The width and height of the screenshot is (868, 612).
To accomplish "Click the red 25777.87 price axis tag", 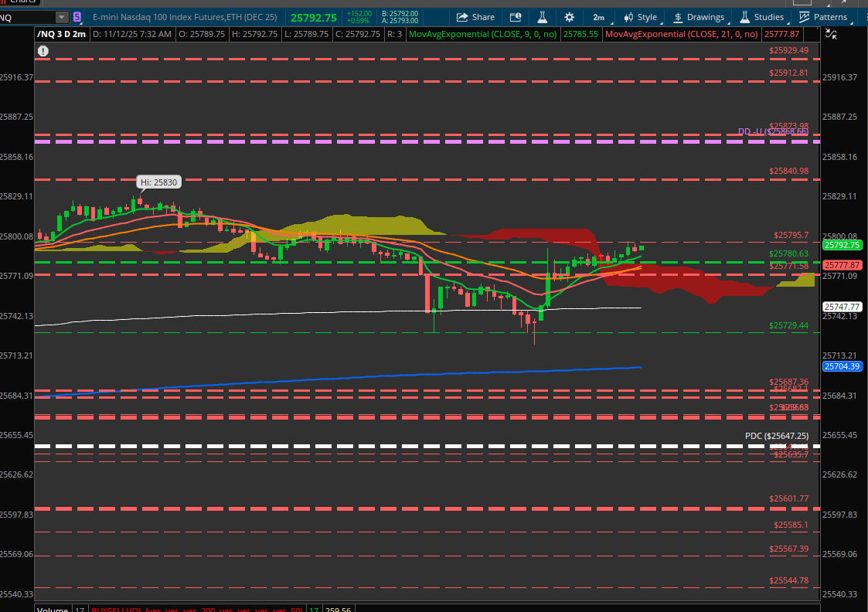I will pos(842,266).
